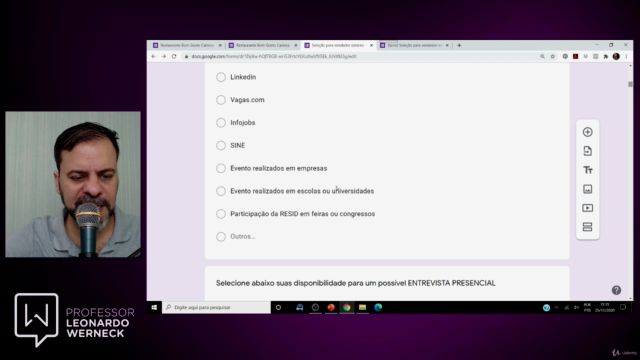640x360 pixels.
Task: Open browser zoom magnifier icon
Action: pyautogui.click(x=542, y=56)
